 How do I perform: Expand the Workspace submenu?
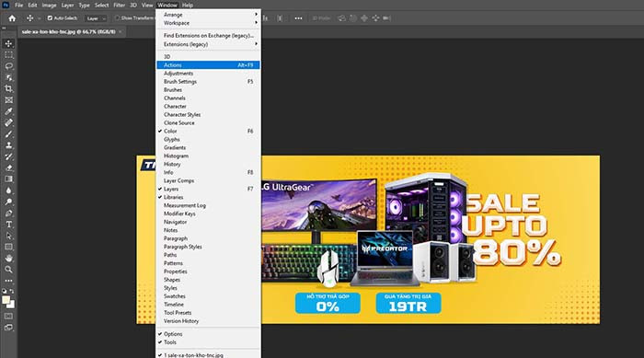[x=208, y=23]
